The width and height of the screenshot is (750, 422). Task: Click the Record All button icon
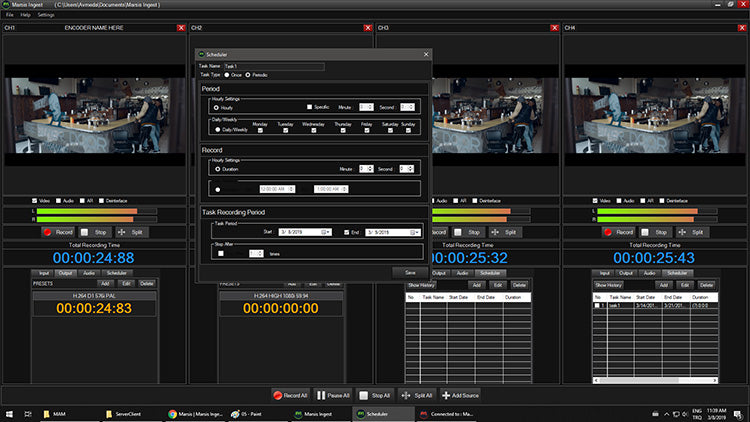click(277, 395)
